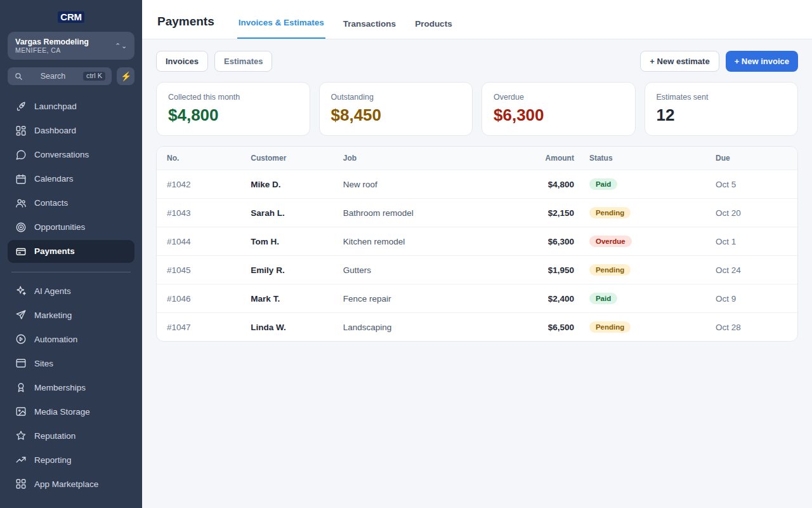Click the lightning bolt quick actions button
Viewport: 812px width, 508px height.
[126, 76]
